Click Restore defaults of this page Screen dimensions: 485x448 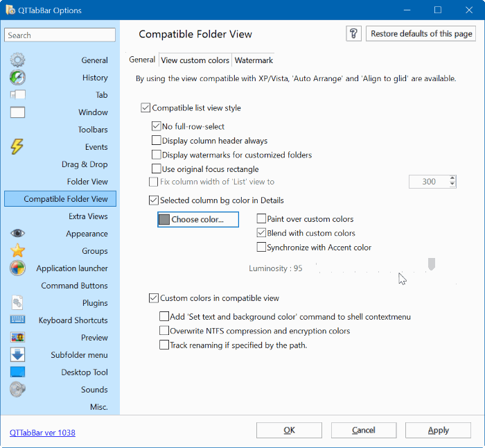pyautogui.click(x=421, y=33)
